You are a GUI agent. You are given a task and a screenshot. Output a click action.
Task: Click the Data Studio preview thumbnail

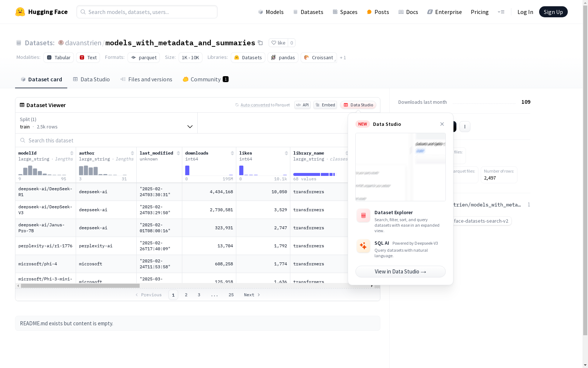(x=401, y=167)
